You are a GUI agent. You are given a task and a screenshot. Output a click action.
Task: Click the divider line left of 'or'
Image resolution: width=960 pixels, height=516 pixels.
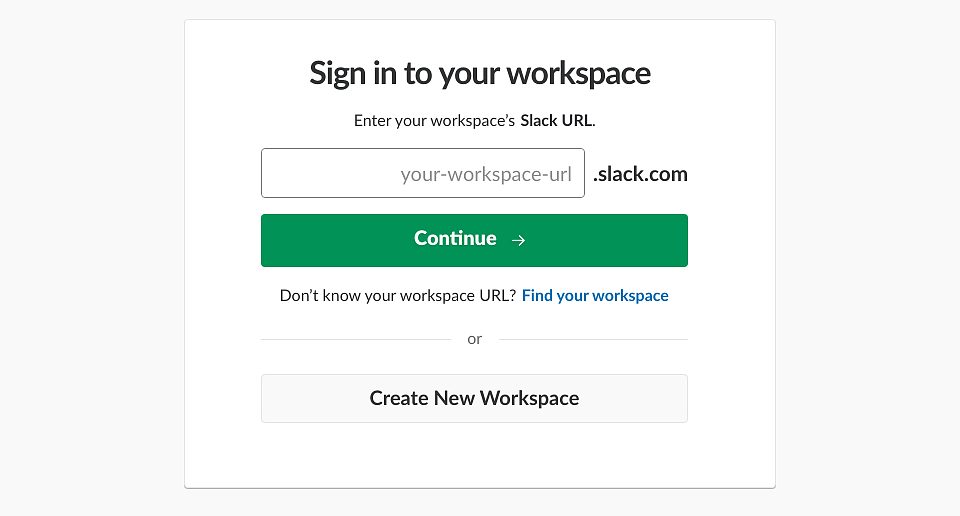356,339
